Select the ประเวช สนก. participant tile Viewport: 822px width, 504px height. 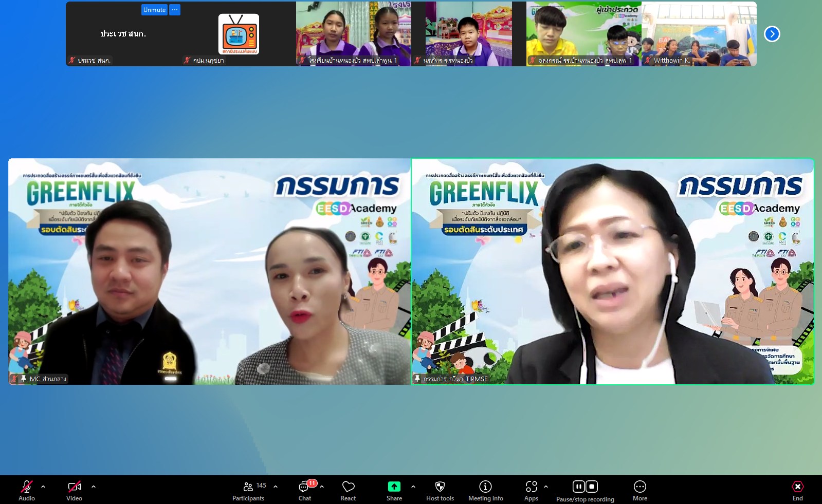pyautogui.click(x=123, y=34)
